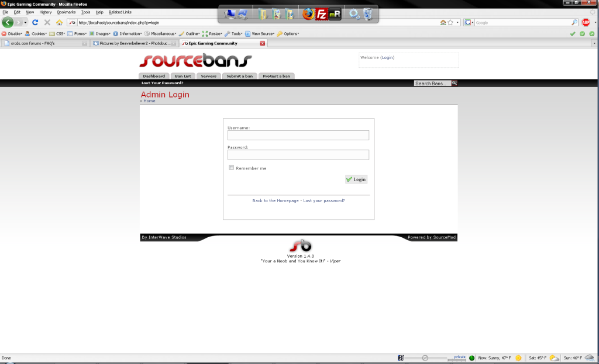This screenshot has width=599, height=364.
Task: Click into the Search Bans field
Action: coord(432,83)
